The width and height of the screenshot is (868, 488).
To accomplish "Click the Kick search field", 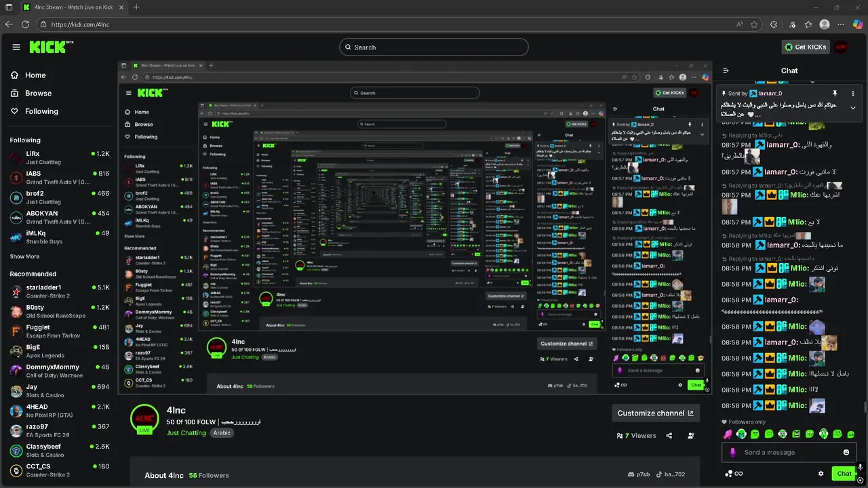I will click(434, 47).
